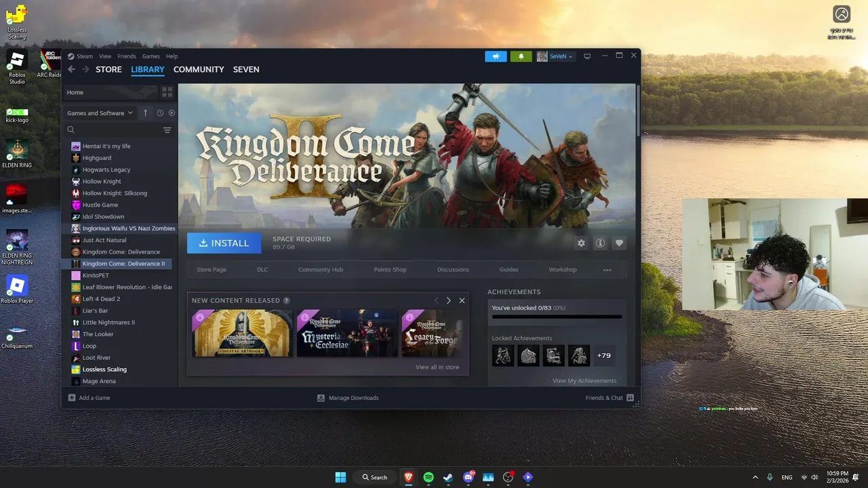Open the View menu
The image size is (868, 488).
coord(105,56)
